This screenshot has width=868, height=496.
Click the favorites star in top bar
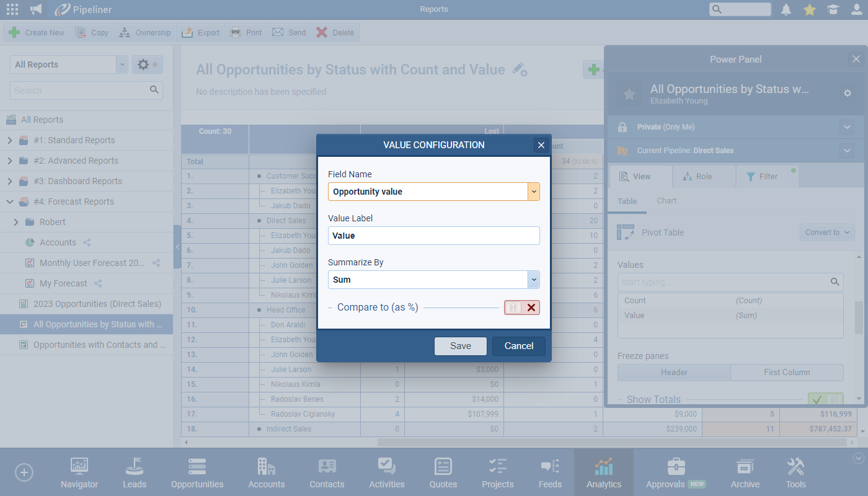809,9
